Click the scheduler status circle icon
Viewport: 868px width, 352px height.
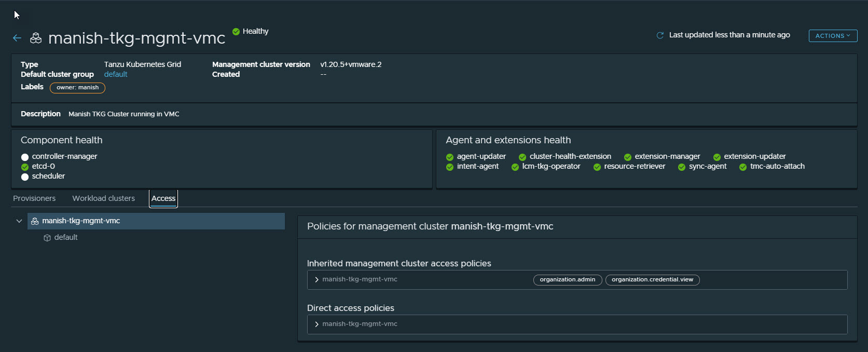(x=25, y=177)
